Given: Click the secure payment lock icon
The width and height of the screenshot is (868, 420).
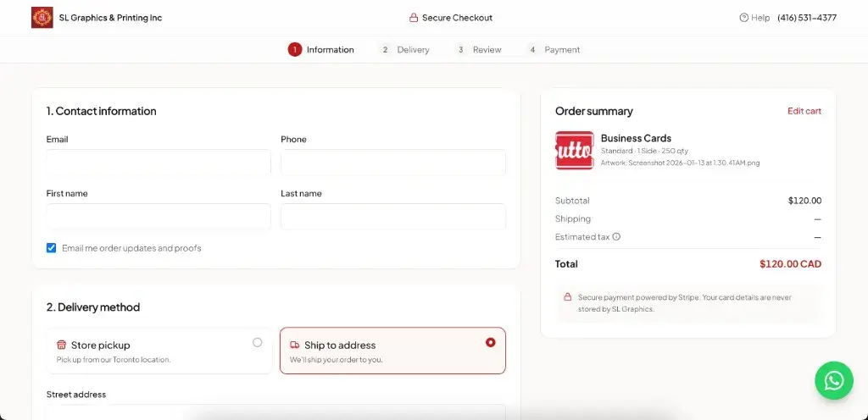Looking at the screenshot, I should coord(567,296).
